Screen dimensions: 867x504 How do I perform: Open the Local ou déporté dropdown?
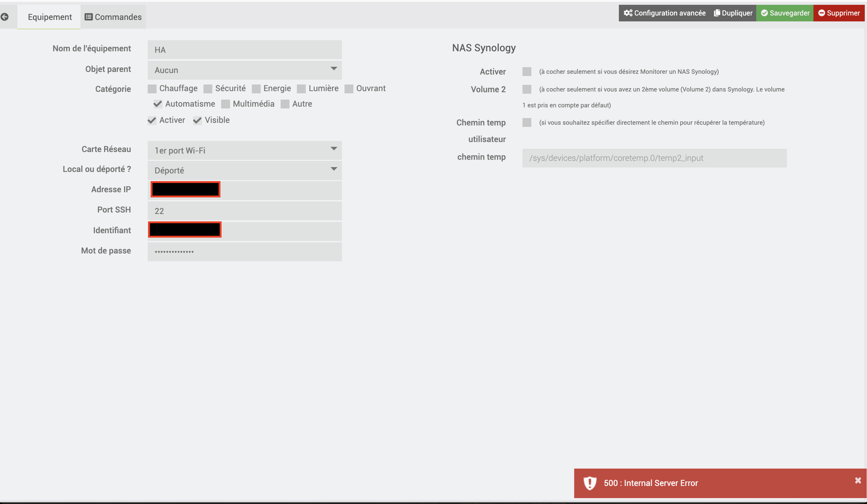(x=244, y=170)
